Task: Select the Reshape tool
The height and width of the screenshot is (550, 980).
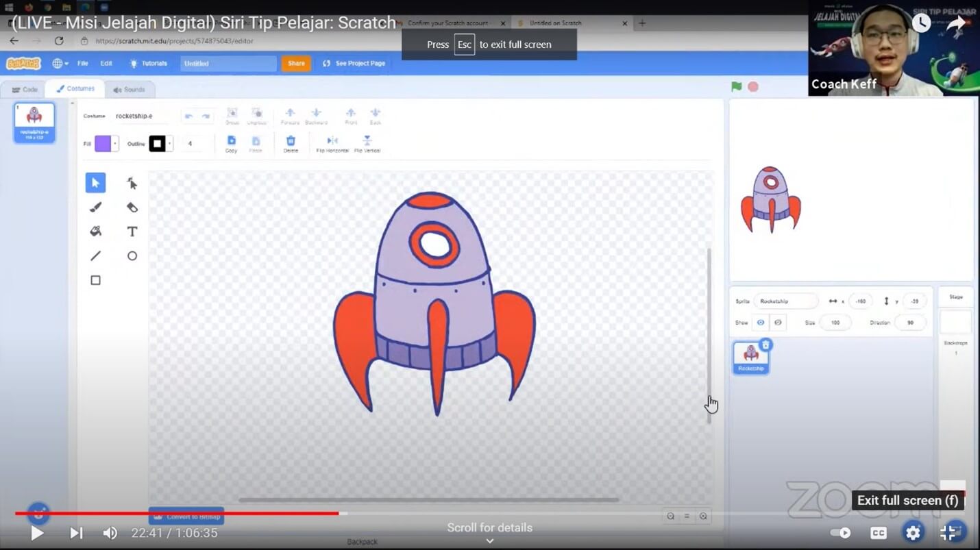Action: tap(132, 183)
